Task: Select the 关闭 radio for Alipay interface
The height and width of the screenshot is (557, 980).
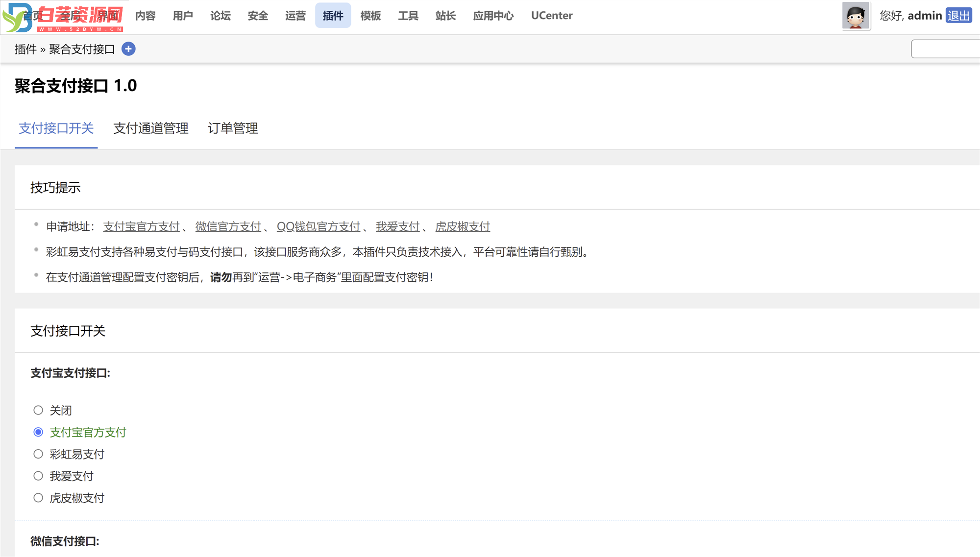Action: (x=38, y=410)
